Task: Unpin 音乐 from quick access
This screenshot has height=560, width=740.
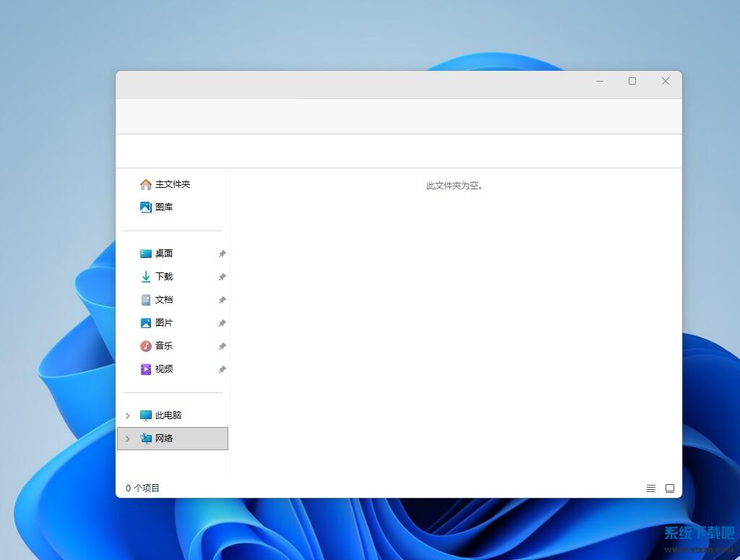Action: (222, 346)
